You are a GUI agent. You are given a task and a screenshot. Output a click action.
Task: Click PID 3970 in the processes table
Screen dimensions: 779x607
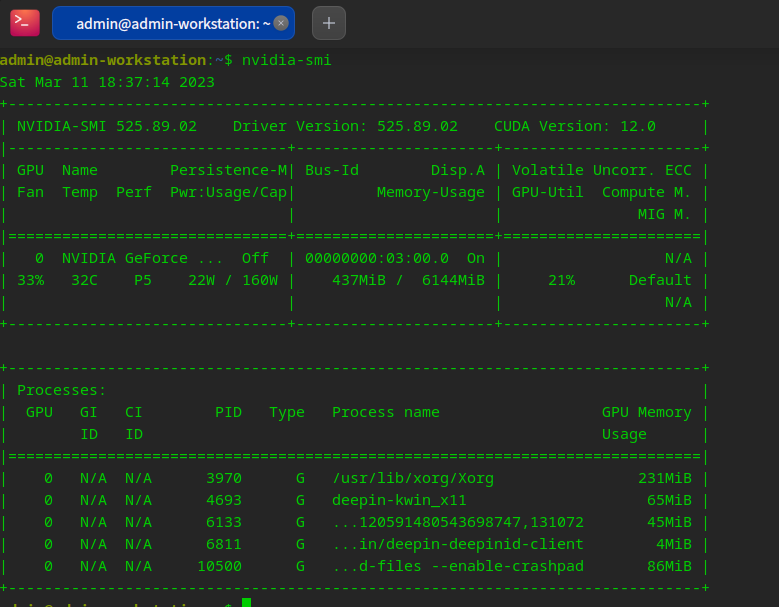224,478
